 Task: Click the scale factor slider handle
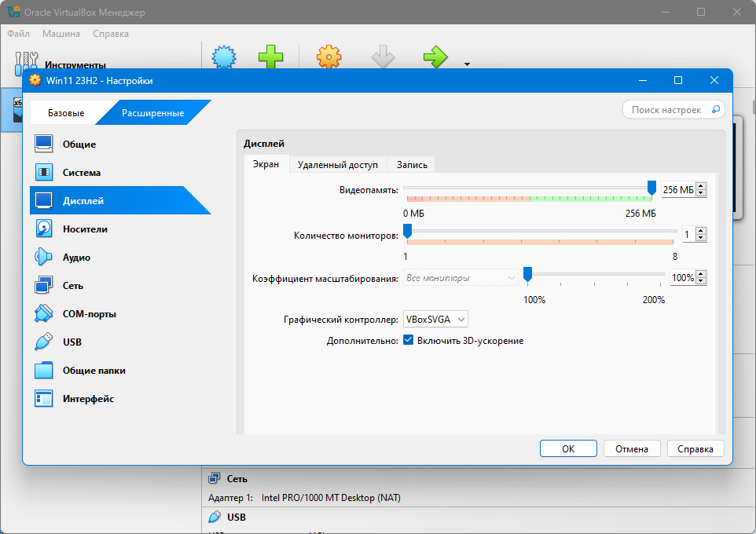pos(528,274)
